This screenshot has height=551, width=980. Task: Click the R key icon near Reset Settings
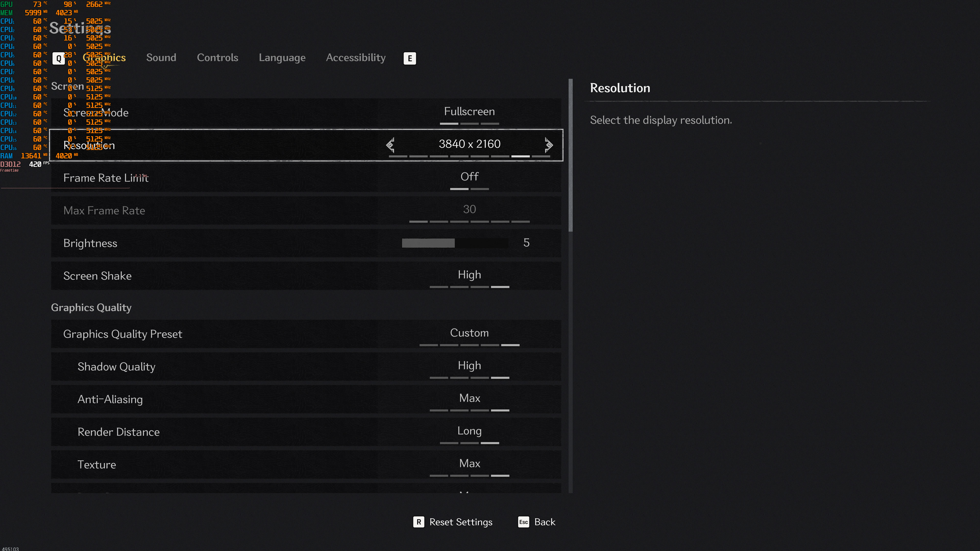(x=419, y=522)
